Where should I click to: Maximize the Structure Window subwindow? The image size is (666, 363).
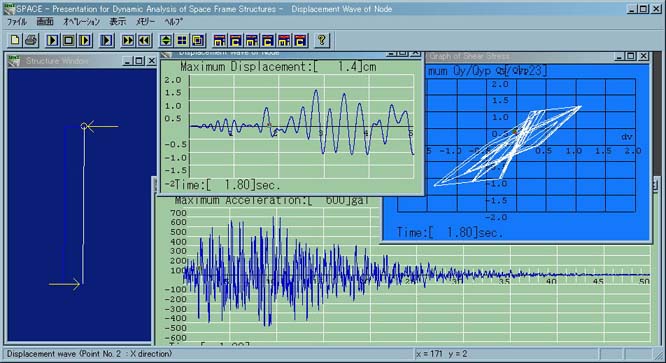coord(139,61)
